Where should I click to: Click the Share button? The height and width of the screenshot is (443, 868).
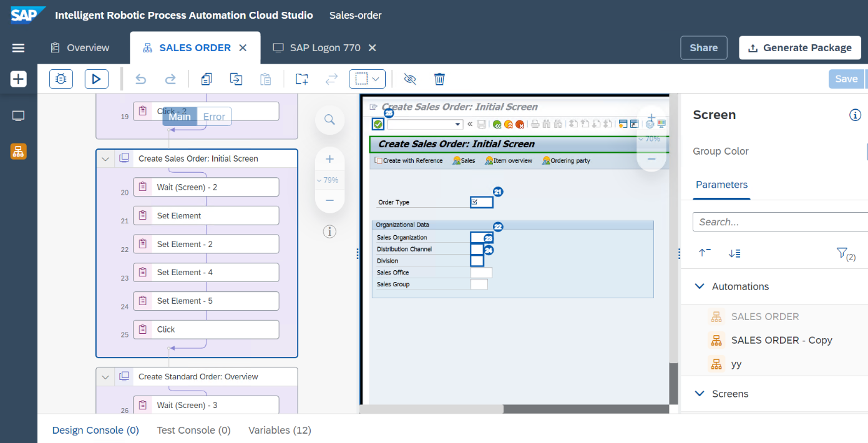pos(703,47)
